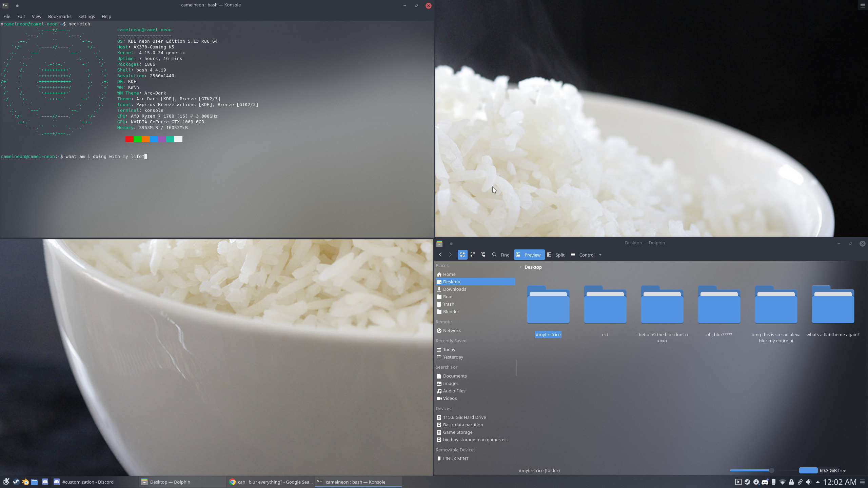Search for Documents in Dolphin sidebar
This screenshot has height=488, width=868.
point(475,376)
